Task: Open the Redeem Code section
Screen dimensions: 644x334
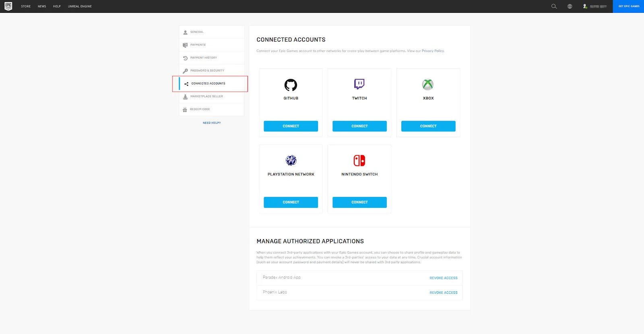Action: [212, 109]
